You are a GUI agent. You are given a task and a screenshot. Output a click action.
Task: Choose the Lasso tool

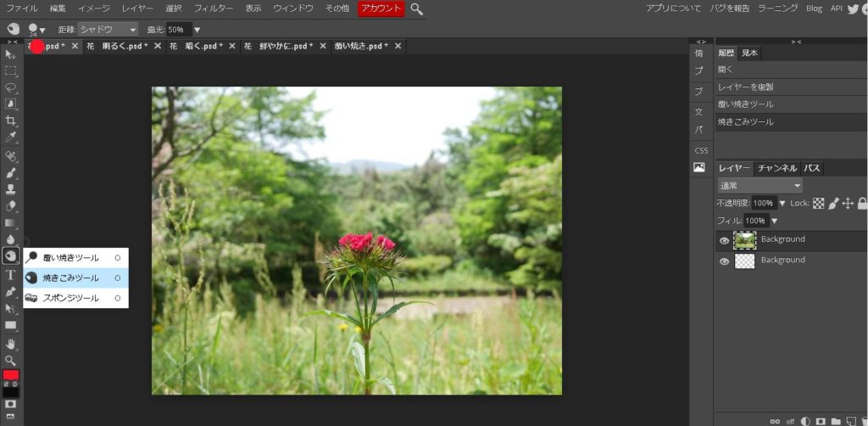[11, 87]
